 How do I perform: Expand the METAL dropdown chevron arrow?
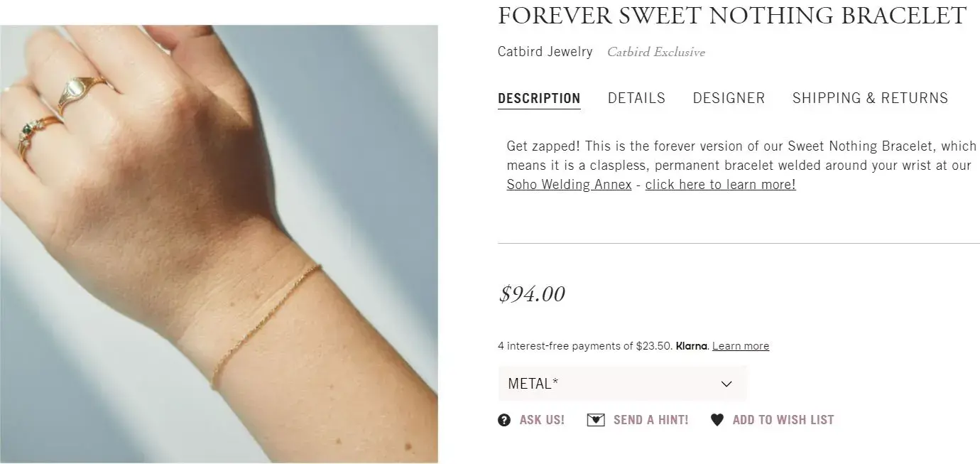726,384
